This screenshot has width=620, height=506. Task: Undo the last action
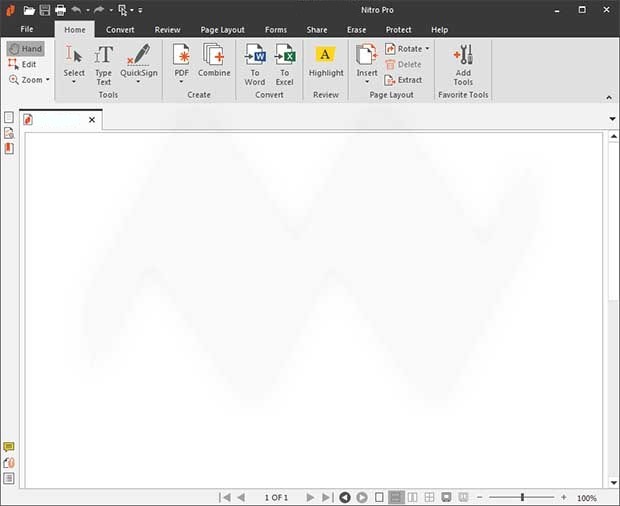76,10
